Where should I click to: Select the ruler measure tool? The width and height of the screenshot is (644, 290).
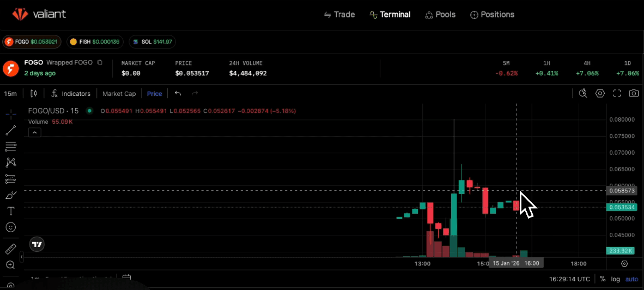(11, 249)
